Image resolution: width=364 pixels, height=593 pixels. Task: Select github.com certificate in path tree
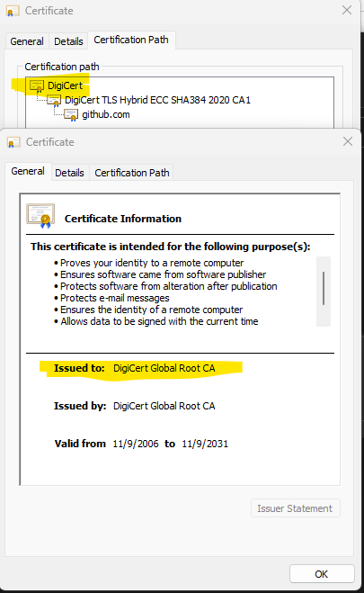[x=106, y=114]
